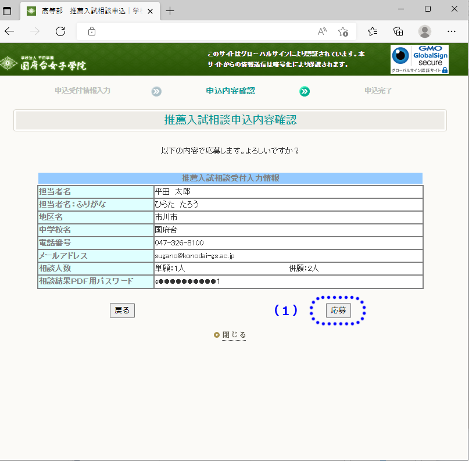Click the site info lock icon
Screen dimensions: 476x464
pos(91,31)
